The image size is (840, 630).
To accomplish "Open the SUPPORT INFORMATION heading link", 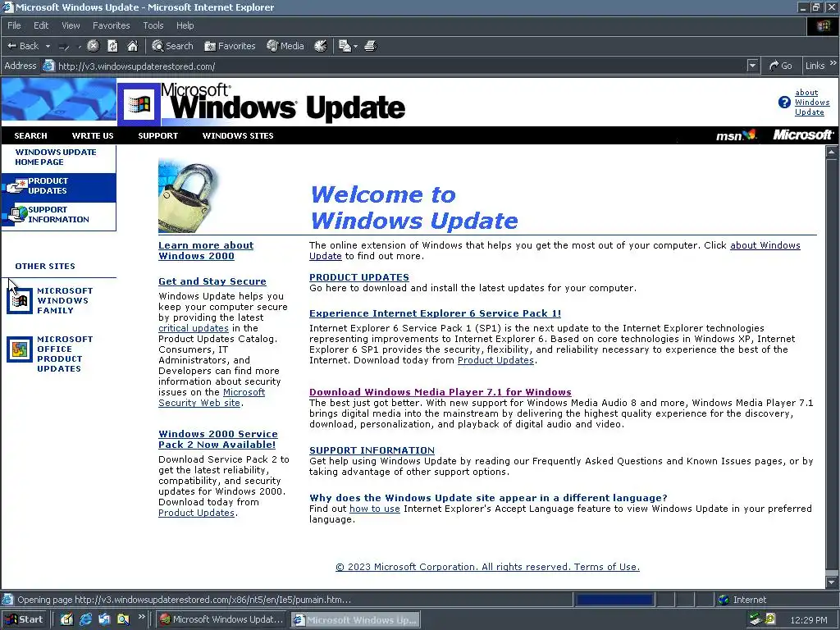I will [372, 450].
